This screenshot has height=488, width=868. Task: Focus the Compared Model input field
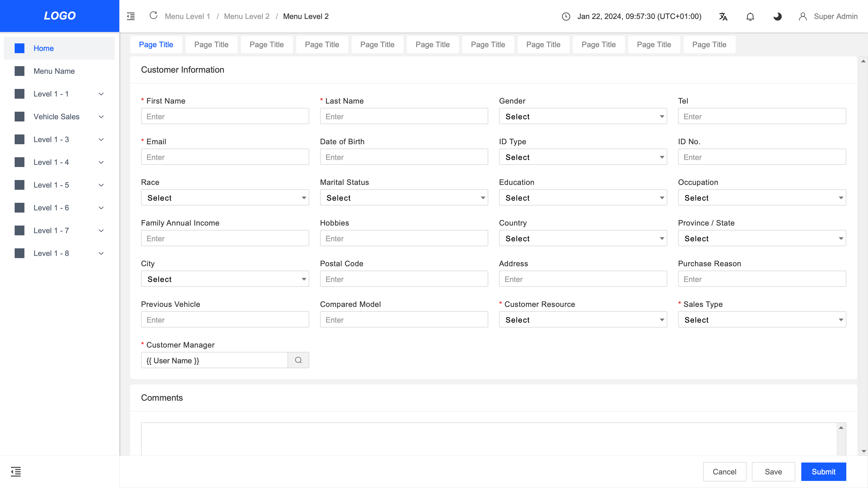coord(404,320)
